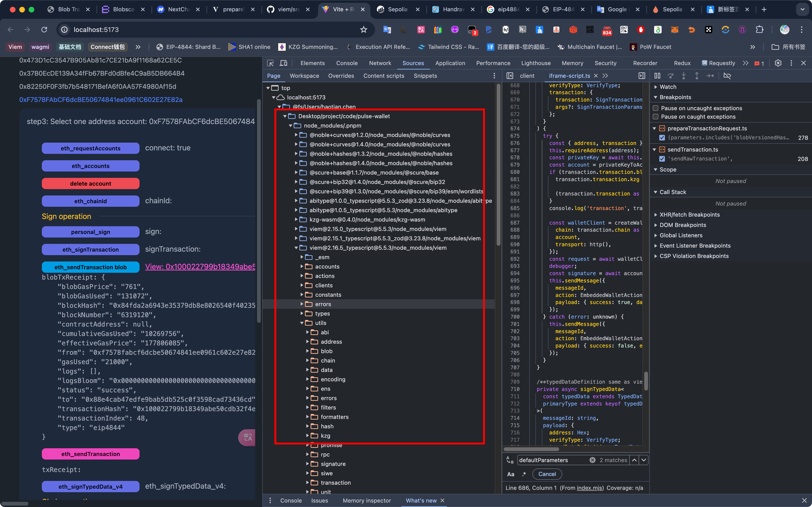Viewport: 812px width, 507px height.
Task: Click the step into debugger icon
Action: coord(683,76)
